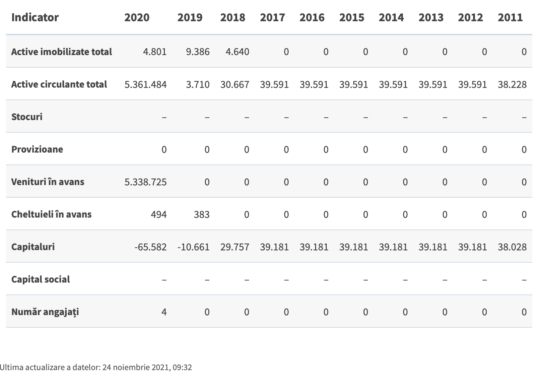Click the Indicator column header
The width and height of the screenshot is (538, 392).
click(x=35, y=17)
